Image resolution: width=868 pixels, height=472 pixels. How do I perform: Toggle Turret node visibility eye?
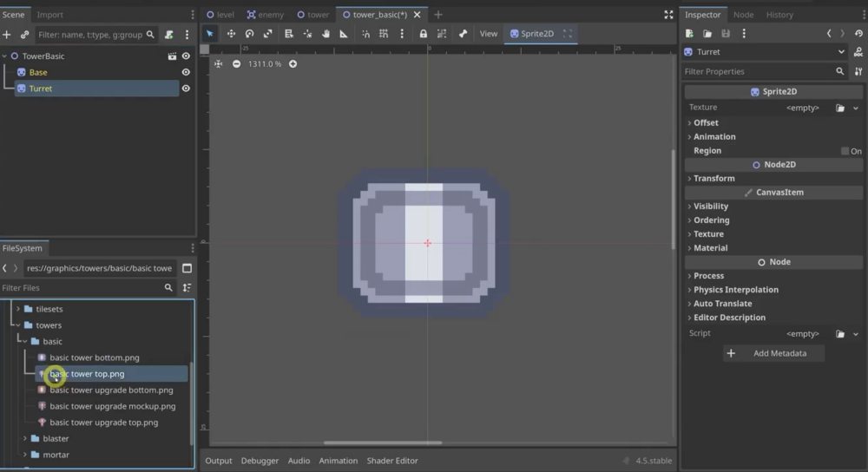click(x=186, y=88)
